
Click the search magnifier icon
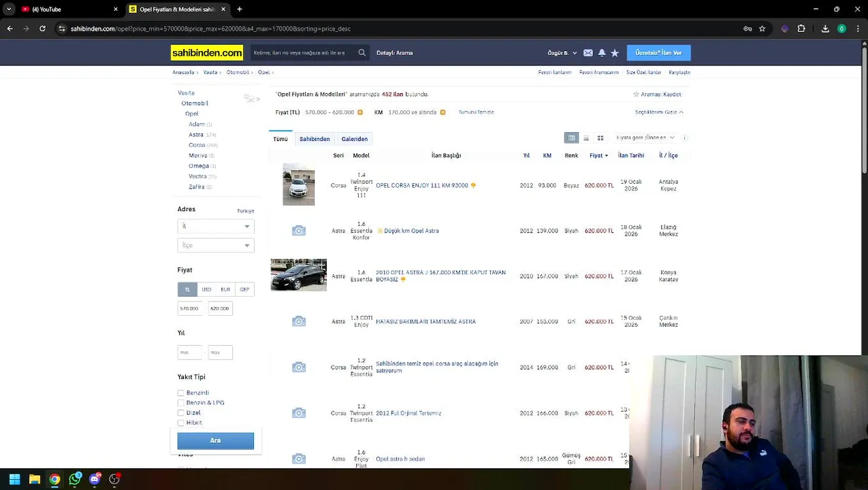pos(362,52)
